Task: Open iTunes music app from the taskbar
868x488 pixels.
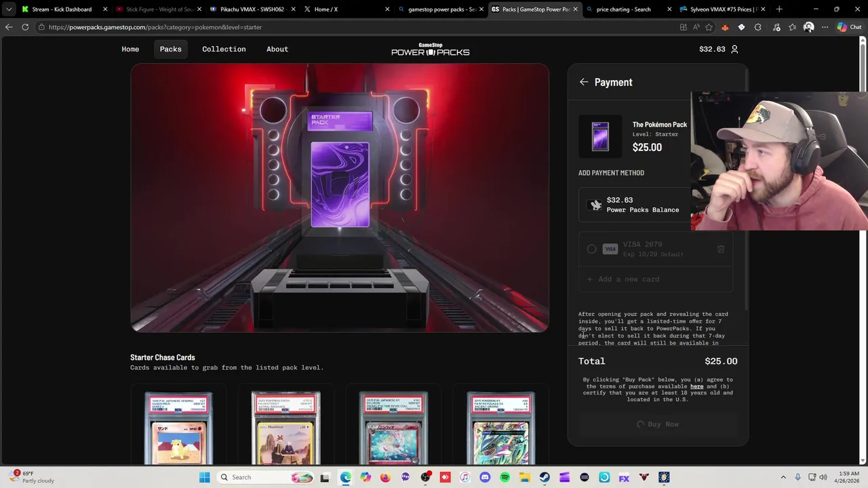Action: (465, 477)
